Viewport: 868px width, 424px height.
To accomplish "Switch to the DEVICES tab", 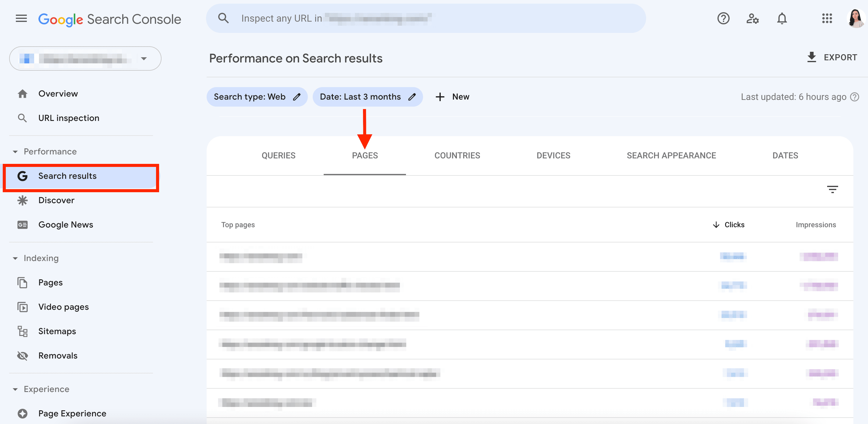I will [x=553, y=155].
